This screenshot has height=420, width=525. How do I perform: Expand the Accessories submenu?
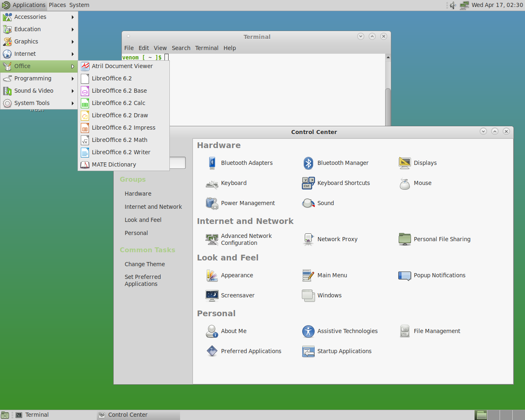pyautogui.click(x=39, y=17)
